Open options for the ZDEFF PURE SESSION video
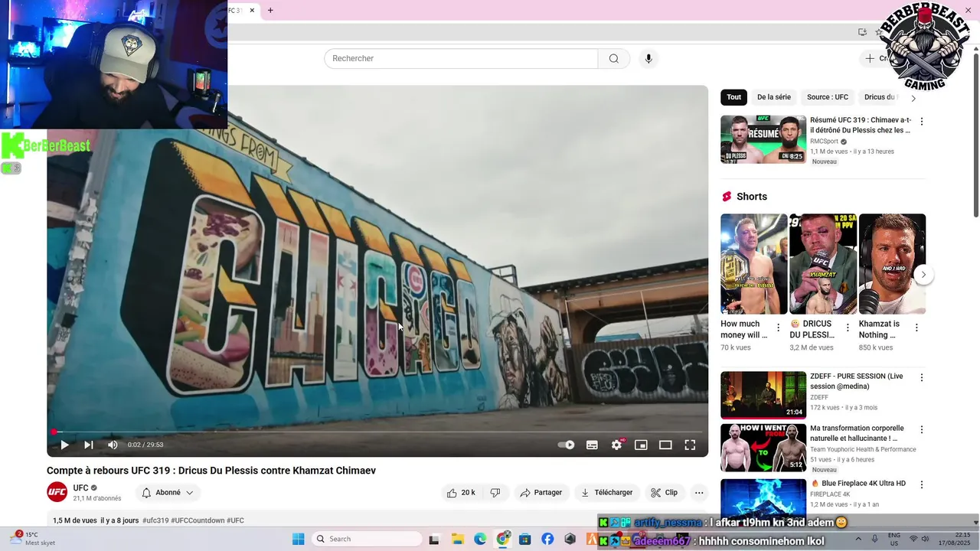 pyautogui.click(x=922, y=377)
